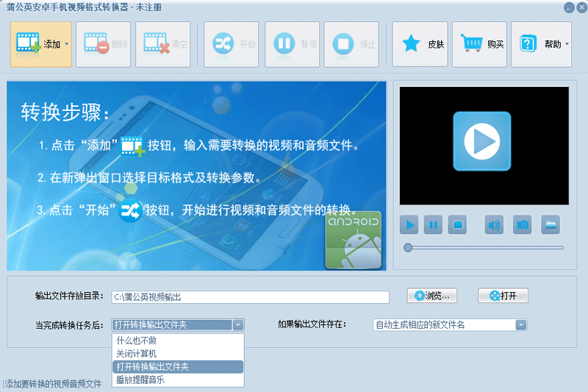Image resolution: width=588 pixels, height=392 pixels.
Task: Click the shuffle start icon in step 3
Action: pos(130,211)
